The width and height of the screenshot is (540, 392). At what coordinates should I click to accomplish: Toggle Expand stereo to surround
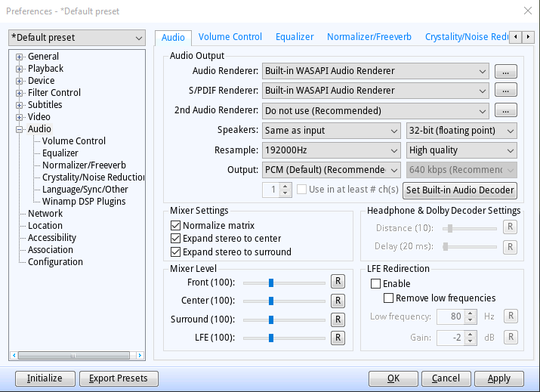175,252
